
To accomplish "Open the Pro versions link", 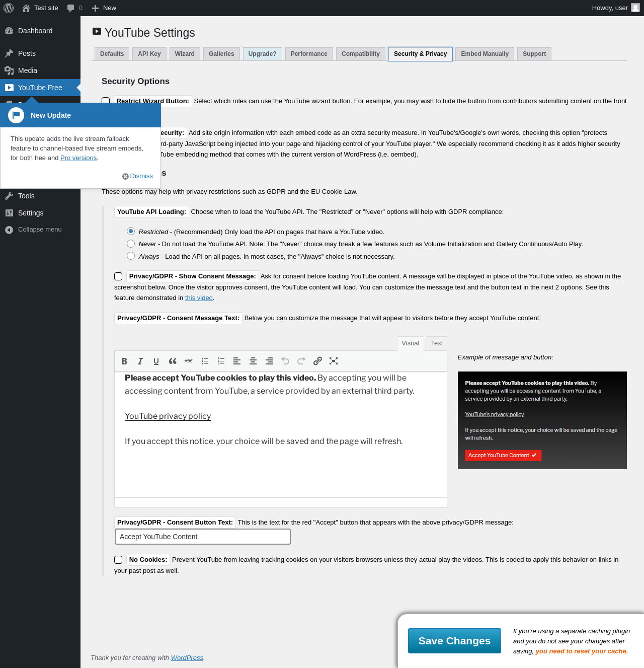I will pyautogui.click(x=78, y=158).
